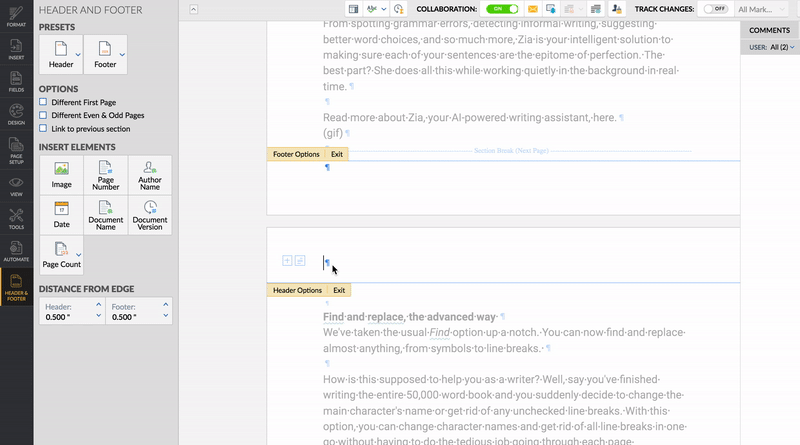
Task: Click the line 'Read more about Zia'
Action: coord(469,117)
